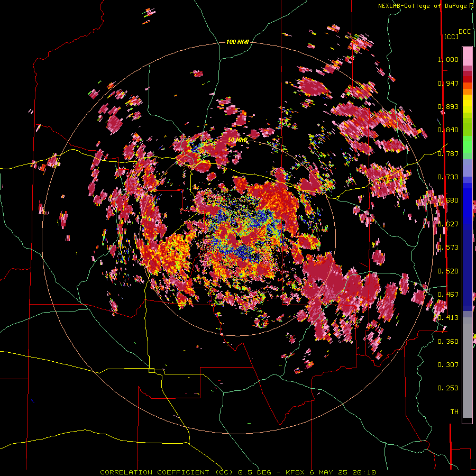Select the 0.893 legend value
This screenshot has width=476, height=476.
pyautogui.click(x=448, y=106)
